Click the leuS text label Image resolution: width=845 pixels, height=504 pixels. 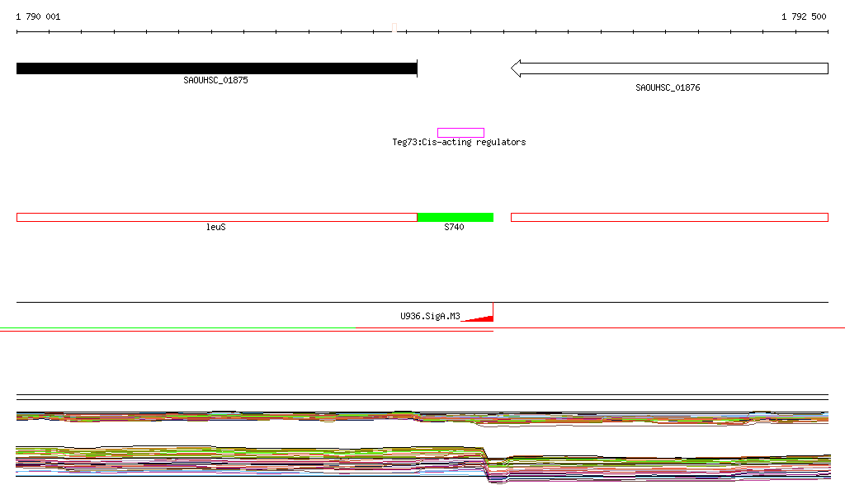[x=215, y=227]
